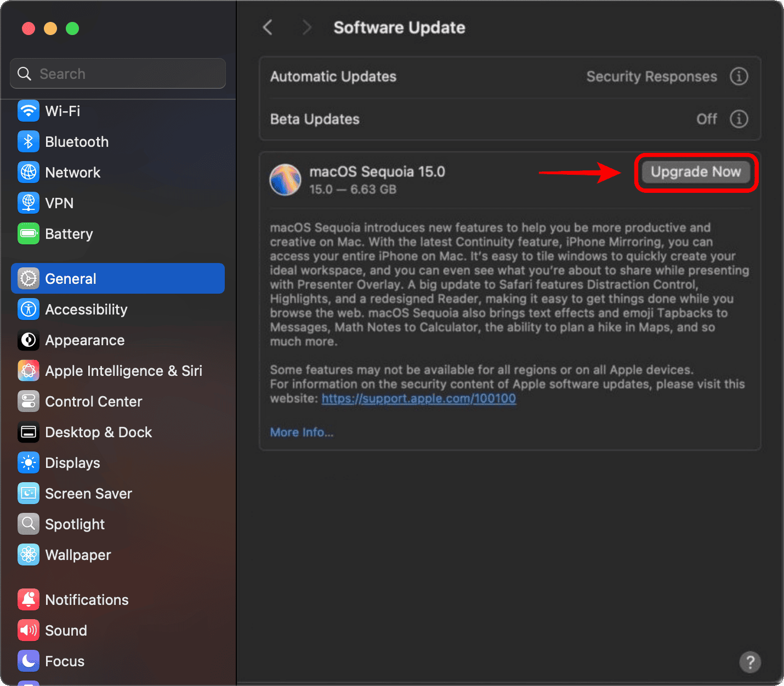The width and height of the screenshot is (784, 686).
Task: Click the Accessibility icon
Action: [x=29, y=310]
